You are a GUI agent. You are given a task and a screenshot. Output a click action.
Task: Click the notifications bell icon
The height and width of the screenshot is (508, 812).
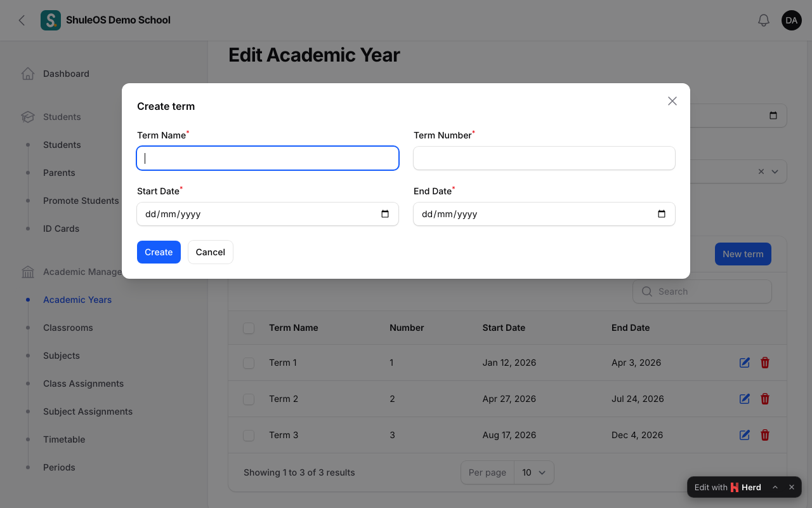tap(764, 20)
